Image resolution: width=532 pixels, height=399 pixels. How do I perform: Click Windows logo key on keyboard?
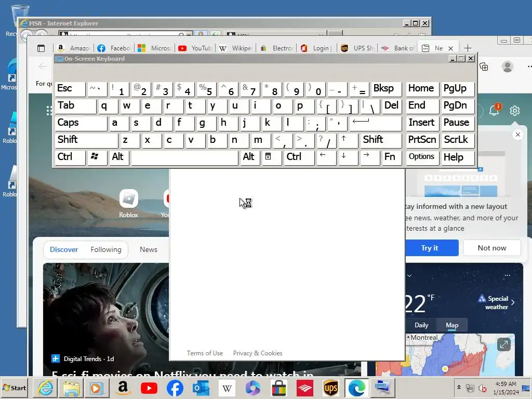[x=97, y=157]
